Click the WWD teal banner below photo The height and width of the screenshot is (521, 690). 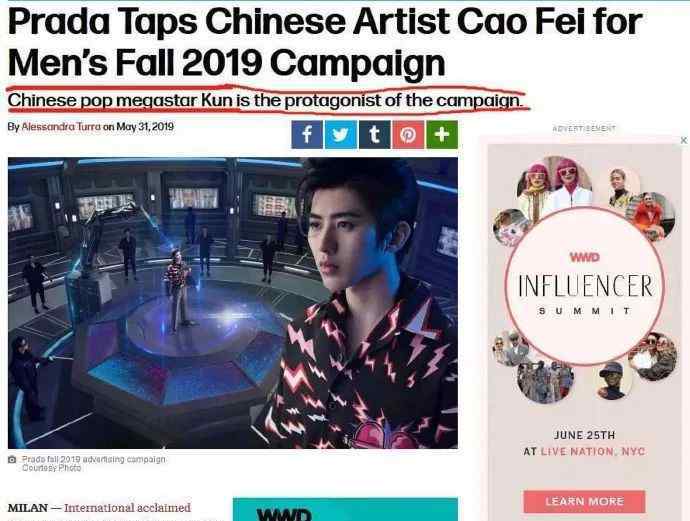345,510
